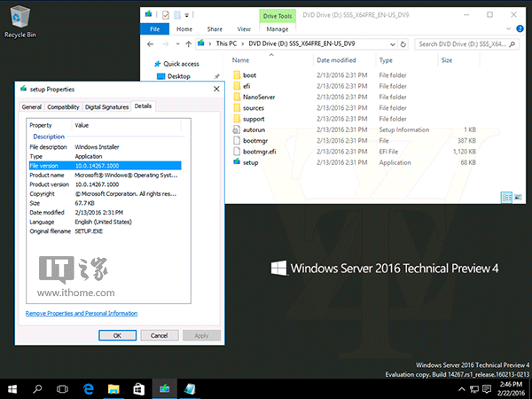Image resolution: width=532 pixels, height=399 pixels.
Task: Go forward with the Explorer forward arrow
Action: pos(165,44)
